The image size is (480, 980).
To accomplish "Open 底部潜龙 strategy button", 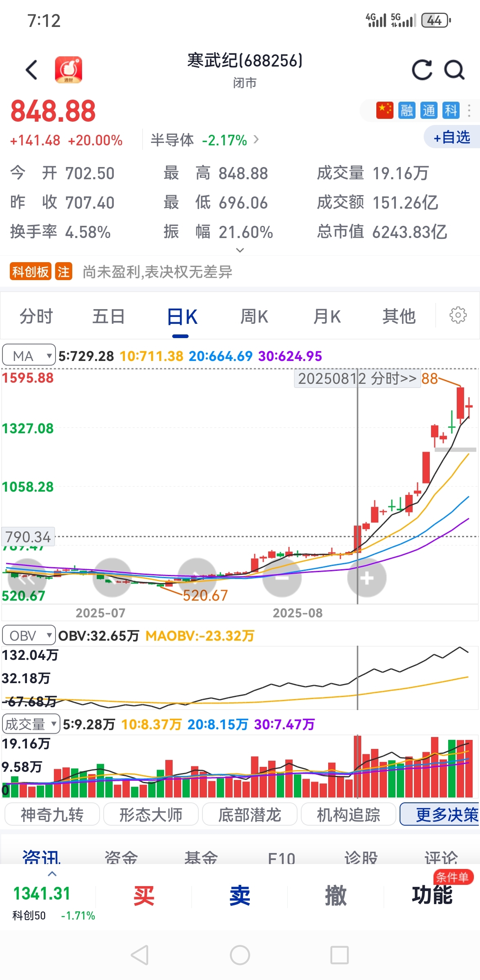I will pos(249,814).
